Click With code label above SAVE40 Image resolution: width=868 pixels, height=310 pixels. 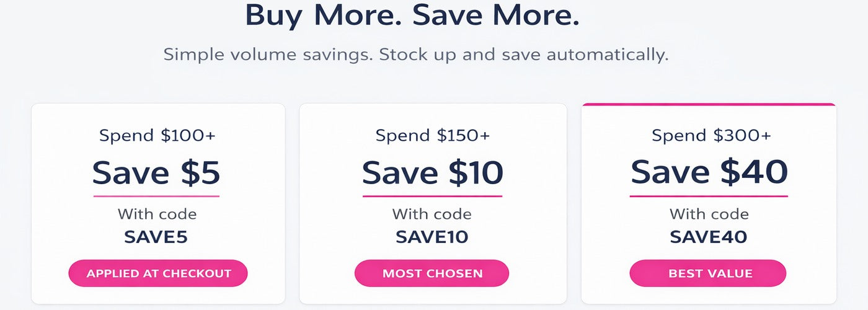pos(709,215)
